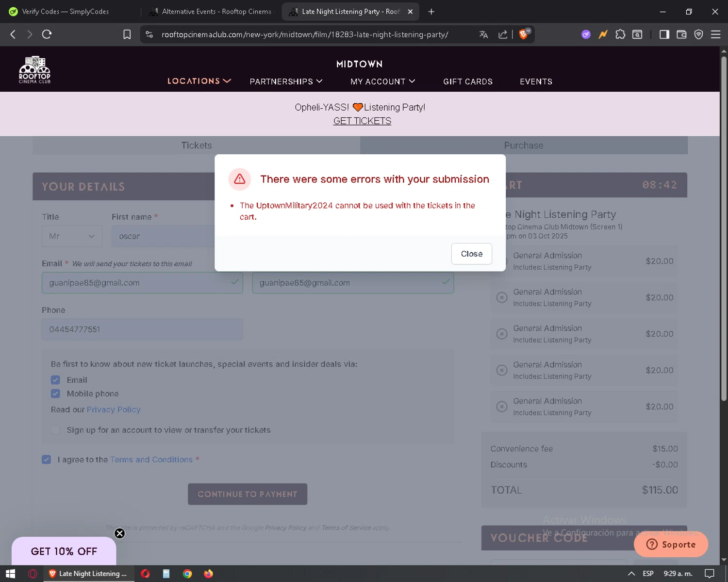Open GIFT CARDS page
The width and height of the screenshot is (728, 582).
coord(468,81)
